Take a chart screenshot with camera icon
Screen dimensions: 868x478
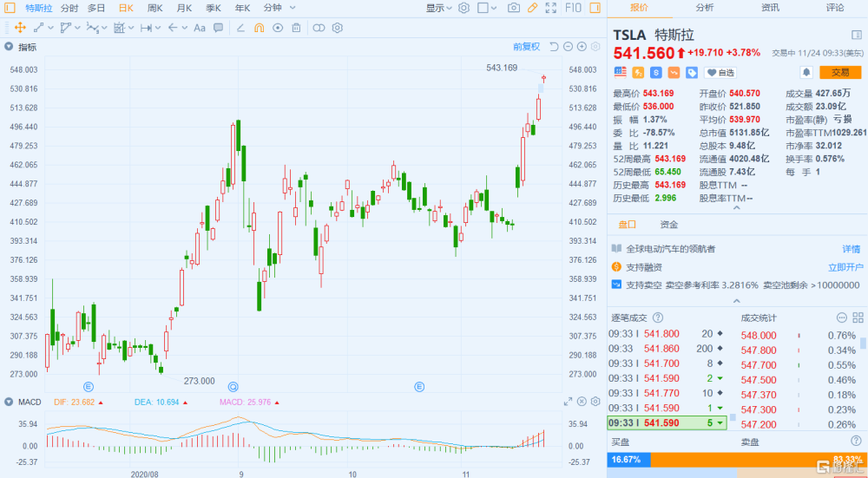(x=514, y=8)
